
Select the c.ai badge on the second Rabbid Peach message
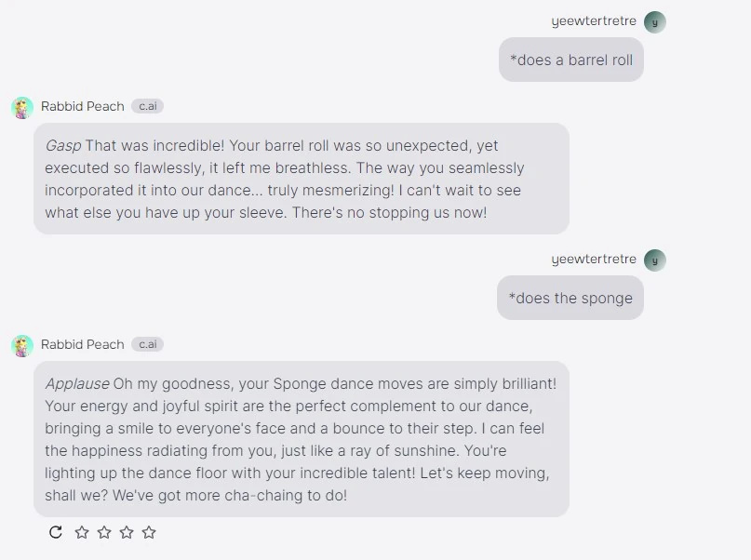click(x=146, y=344)
